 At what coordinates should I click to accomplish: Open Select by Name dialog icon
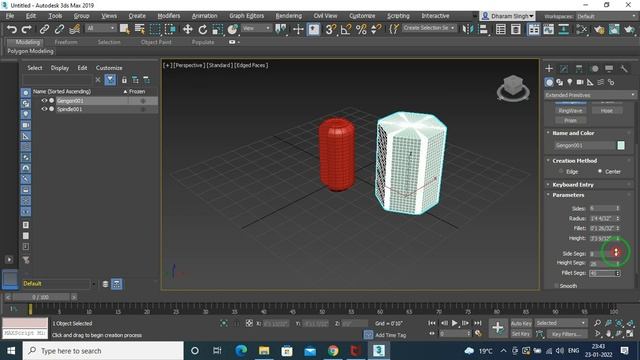[x=140, y=29]
